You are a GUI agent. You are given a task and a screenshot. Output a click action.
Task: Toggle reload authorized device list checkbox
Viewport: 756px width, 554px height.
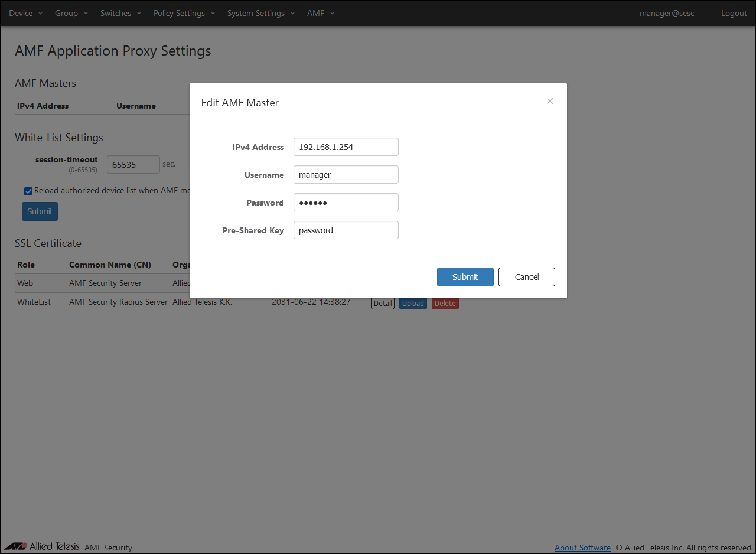pos(28,191)
